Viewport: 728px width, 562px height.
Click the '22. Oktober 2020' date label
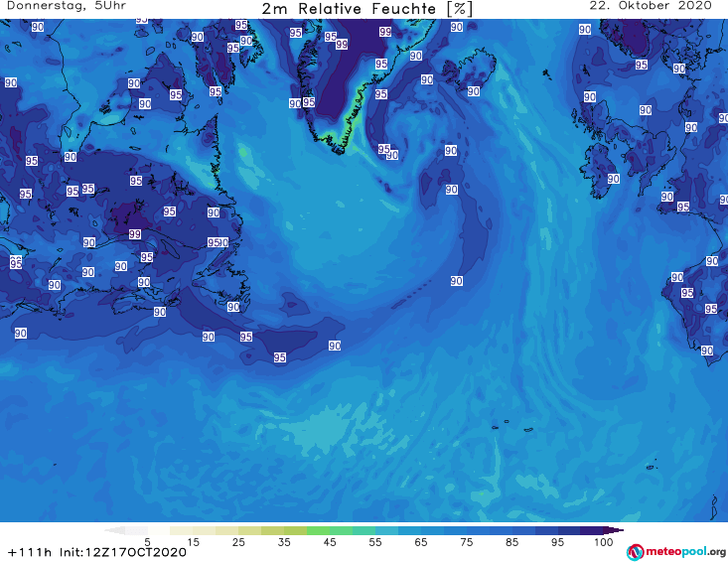(650, 6)
